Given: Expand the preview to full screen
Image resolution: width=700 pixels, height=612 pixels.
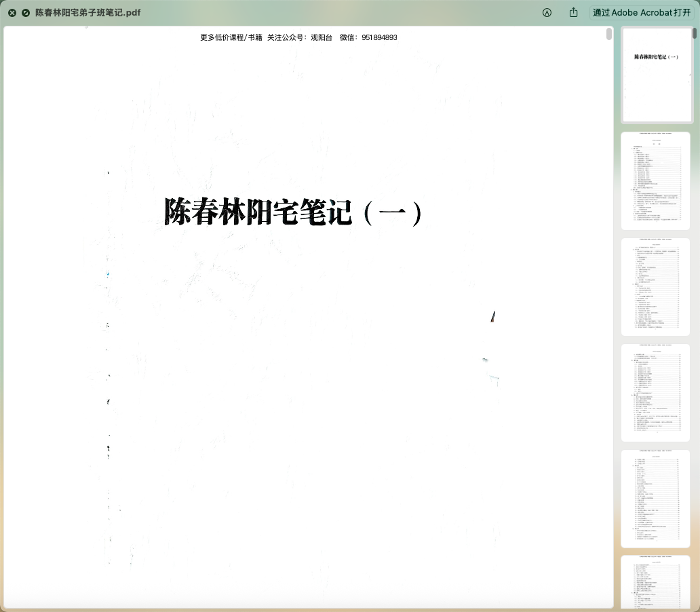Looking at the screenshot, I should pos(26,13).
